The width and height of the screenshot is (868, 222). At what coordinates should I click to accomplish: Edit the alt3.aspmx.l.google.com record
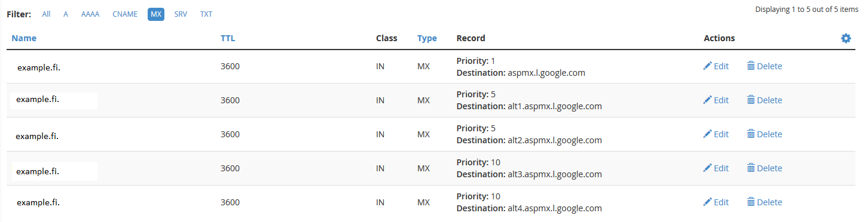point(716,168)
